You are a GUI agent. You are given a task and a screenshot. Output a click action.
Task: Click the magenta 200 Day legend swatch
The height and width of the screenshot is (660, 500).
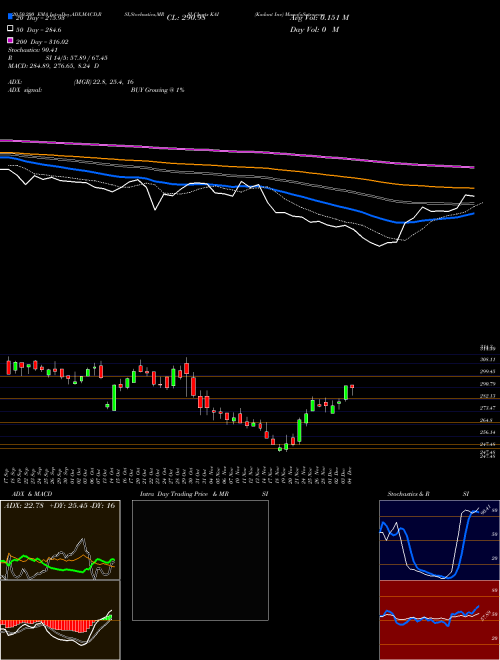(10, 40)
